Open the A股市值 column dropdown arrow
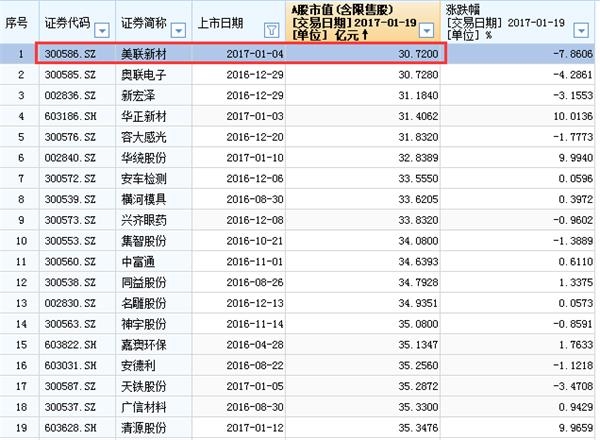The image size is (600, 440). pyautogui.click(x=426, y=30)
